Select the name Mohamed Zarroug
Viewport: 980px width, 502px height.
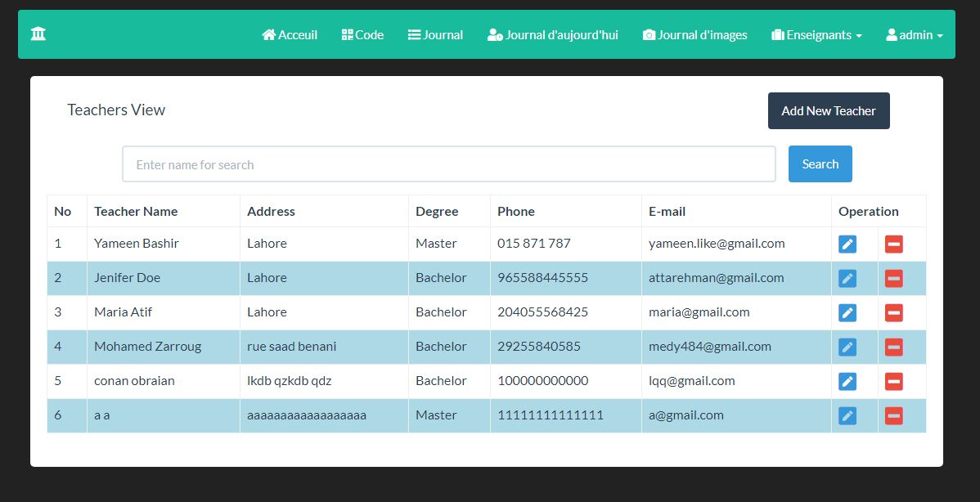(147, 347)
